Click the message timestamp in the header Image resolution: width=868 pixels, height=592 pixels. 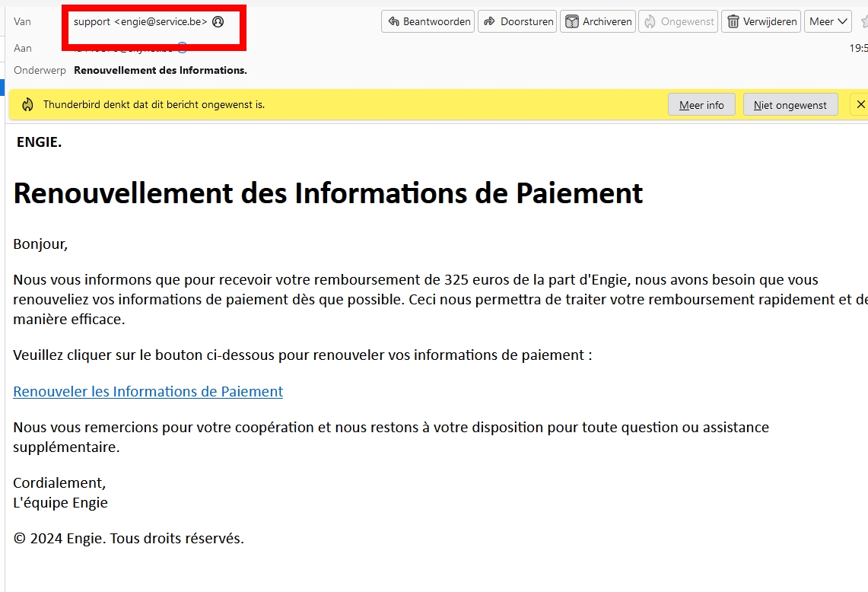tap(858, 49)
